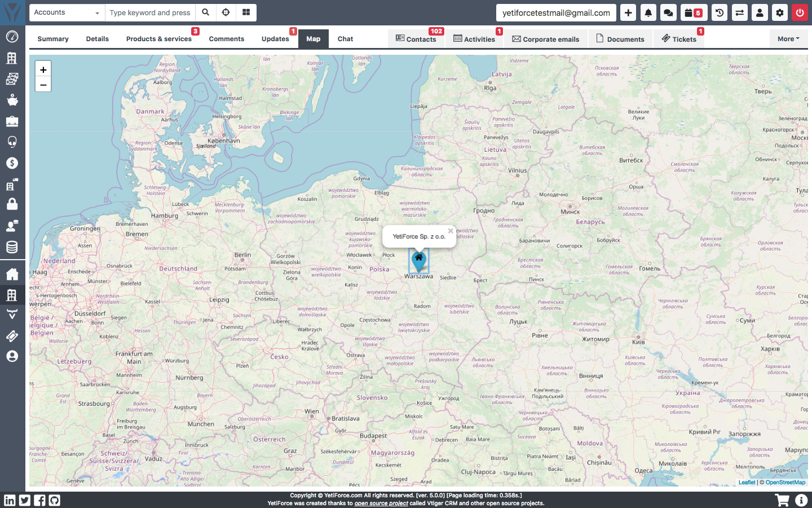Click the shopping cart icon in footer
812x508 pixels.
[782, 500]
